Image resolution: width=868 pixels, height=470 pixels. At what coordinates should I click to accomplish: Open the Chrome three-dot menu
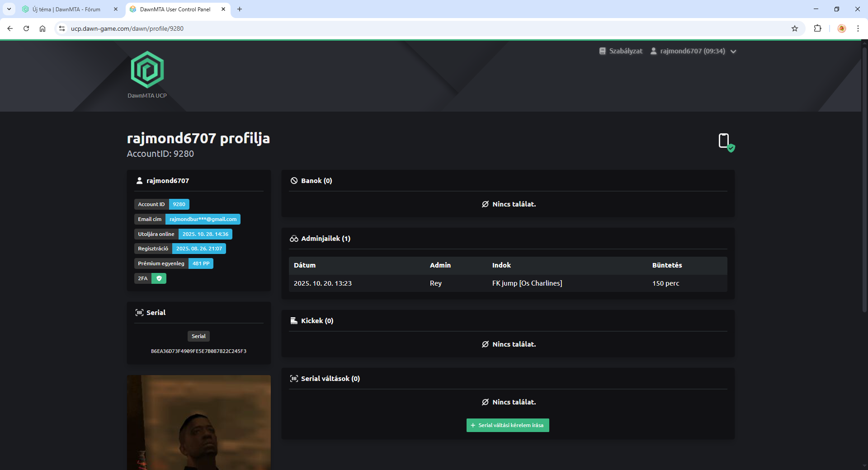pyautogui.click(x=858, y=28)
